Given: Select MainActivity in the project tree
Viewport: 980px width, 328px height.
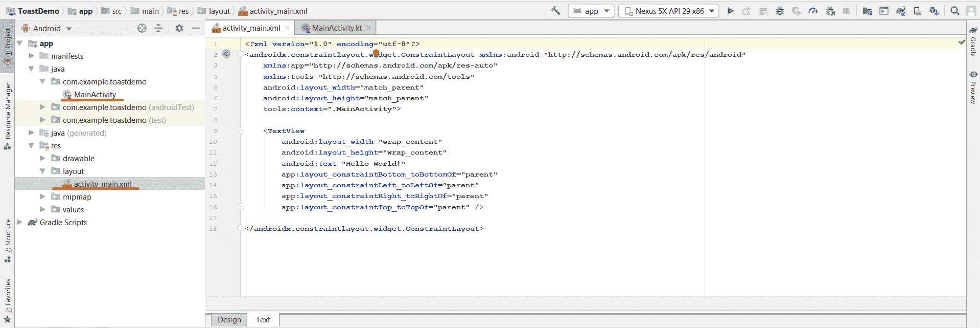Looking at the screenshot, I should click(x=95, y=94).
